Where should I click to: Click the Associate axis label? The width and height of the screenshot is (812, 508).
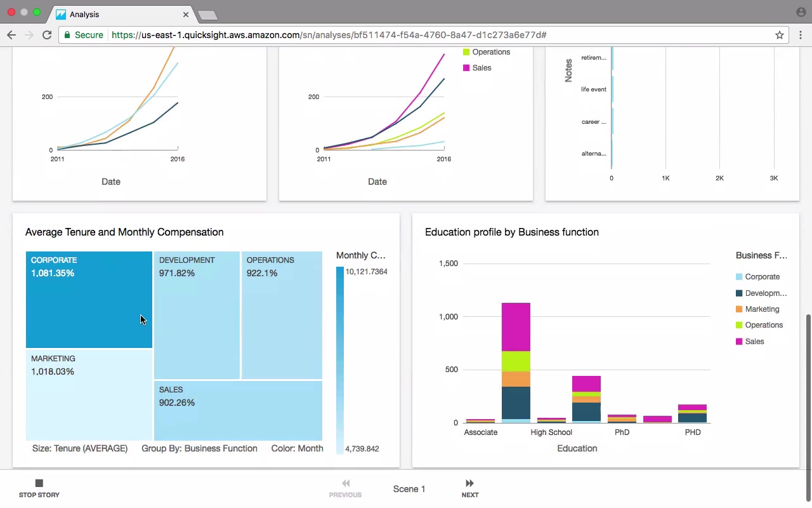[481, 432]
